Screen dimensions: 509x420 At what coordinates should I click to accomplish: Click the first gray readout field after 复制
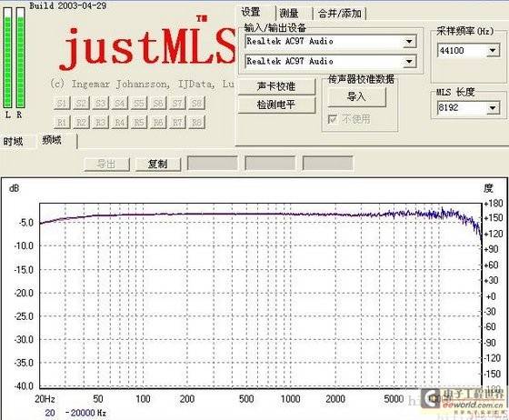point(213,163)
